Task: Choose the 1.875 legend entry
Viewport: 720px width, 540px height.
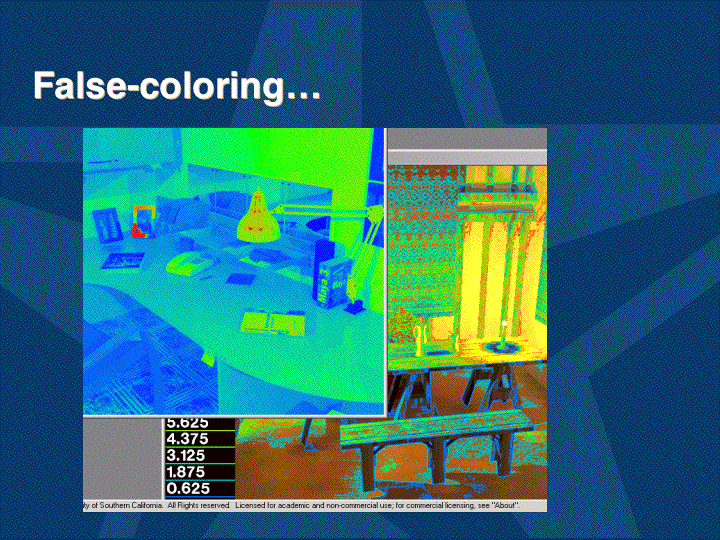Action: [x=187, y=472]
